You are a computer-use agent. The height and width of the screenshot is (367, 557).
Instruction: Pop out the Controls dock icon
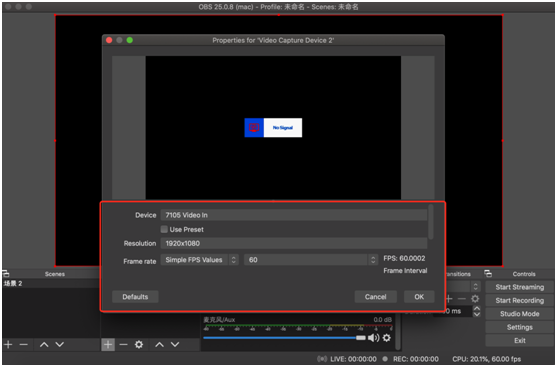[488, 273]
